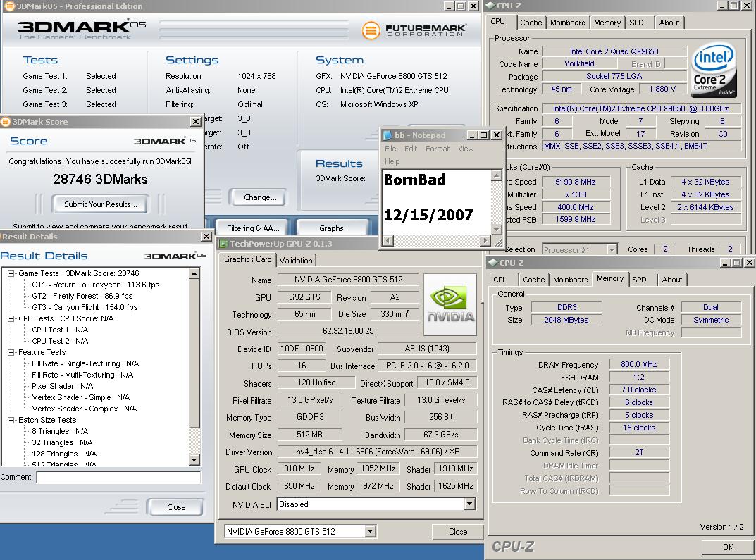The width and height of the screenshot is (756, 560).
Task: Click the result tree scrollbar up arrow
Action: point(194,274)
